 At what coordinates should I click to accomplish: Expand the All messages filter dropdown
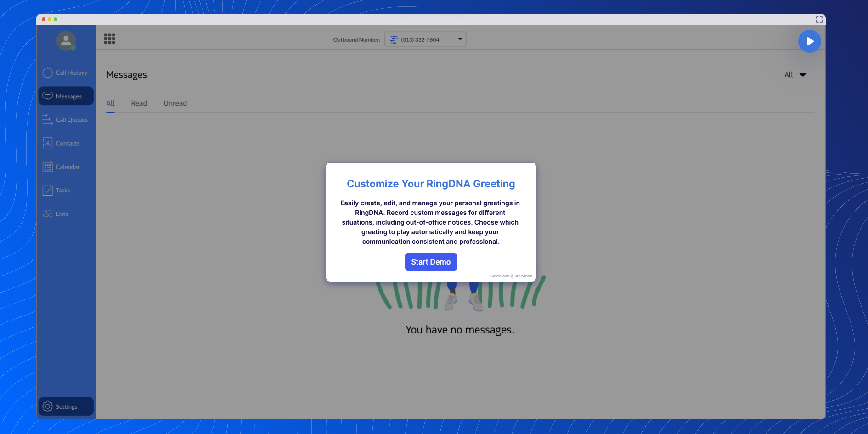[795, 74]
